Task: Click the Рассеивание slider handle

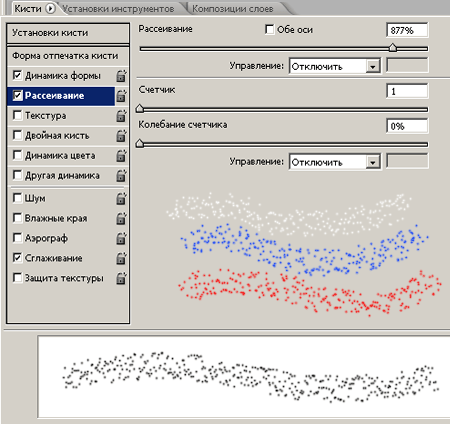Action: pos(393,48)
